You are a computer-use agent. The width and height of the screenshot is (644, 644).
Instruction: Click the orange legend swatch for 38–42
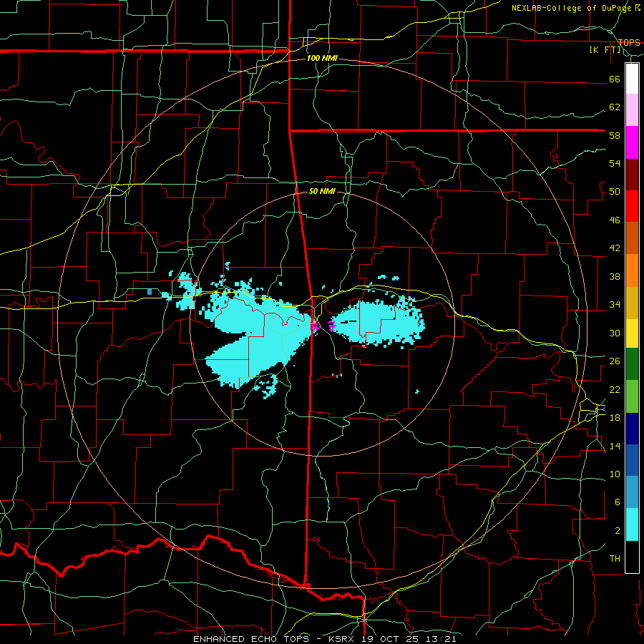[x=632, y=270]
